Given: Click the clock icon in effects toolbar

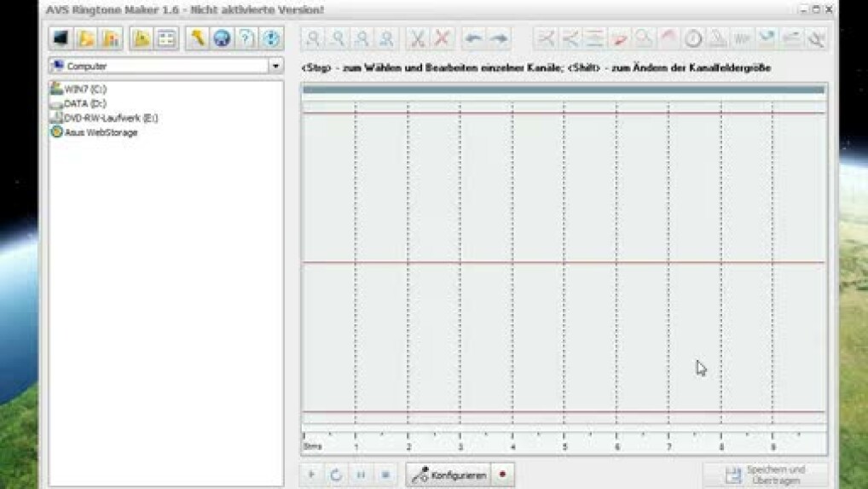Looking at the screenshot, I should coord(693,38).
